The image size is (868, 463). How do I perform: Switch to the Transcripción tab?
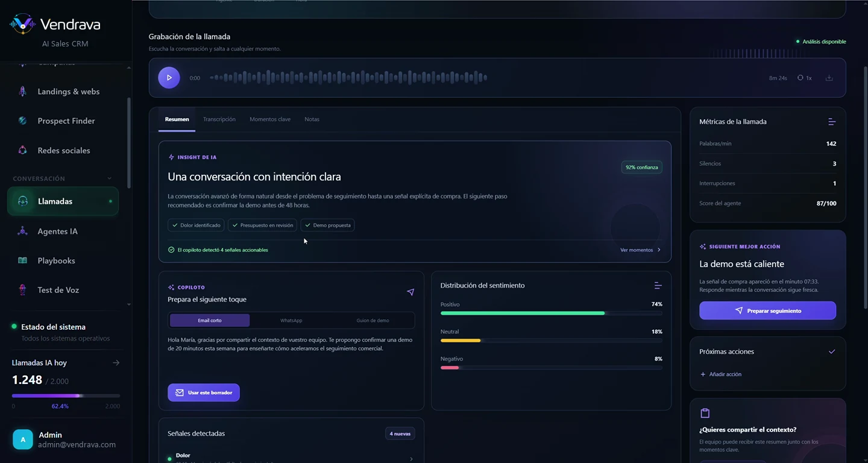[x=219, y=119]
